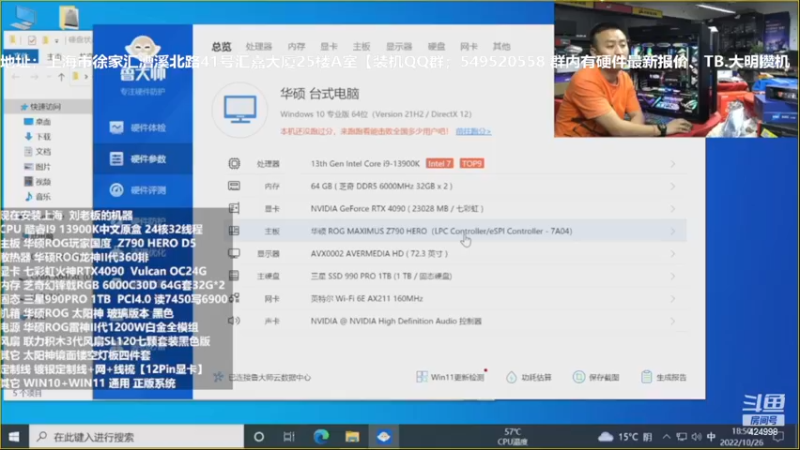Screen dimensions: 800x450
Task: Open Task View on the taskbar
Action: (289, 437)
